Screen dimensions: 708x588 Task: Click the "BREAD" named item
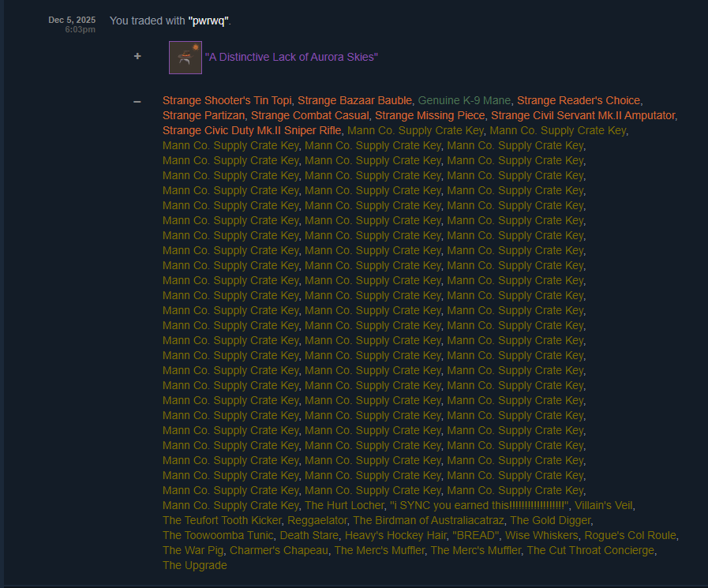[x=475, y=536]
